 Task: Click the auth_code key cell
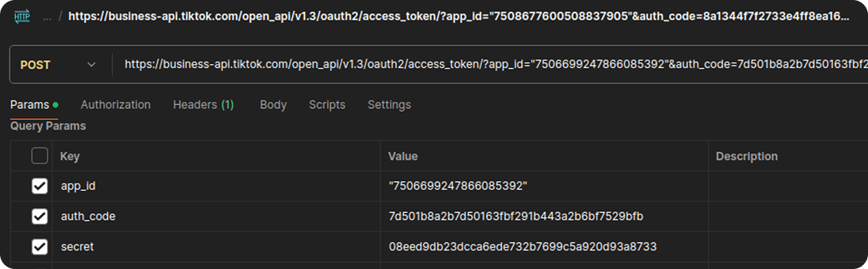pos(216,216)
